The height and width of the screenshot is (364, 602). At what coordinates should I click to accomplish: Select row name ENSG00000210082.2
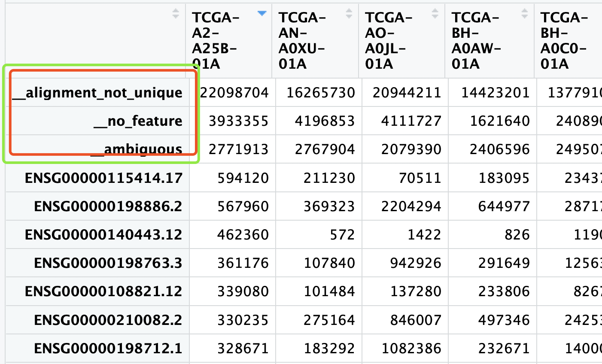(x=108, y=320)
